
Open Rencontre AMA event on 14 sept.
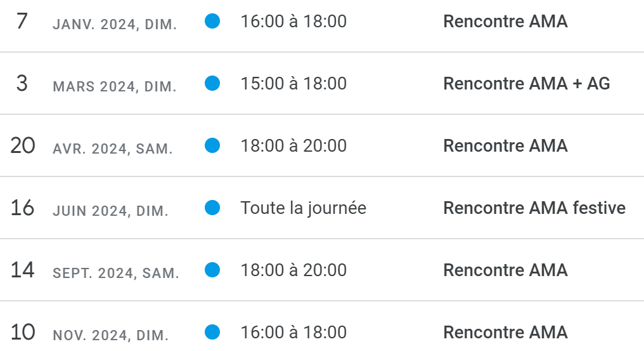tap(505, 270)
